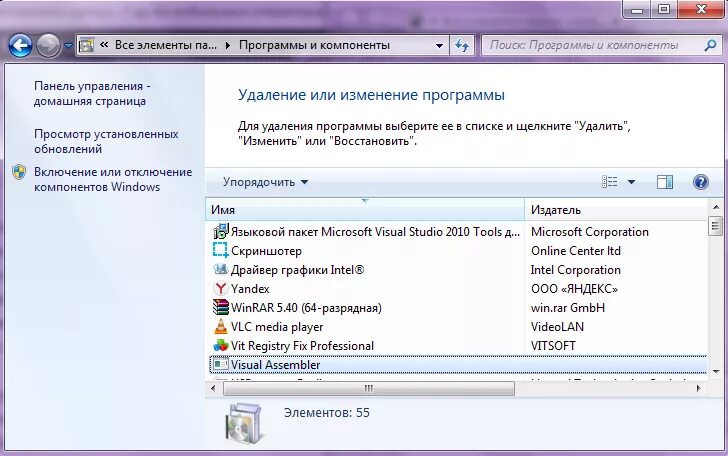Open the address bar history dropdown
Viewport: 728px width, 456px height.
point(439,46)
